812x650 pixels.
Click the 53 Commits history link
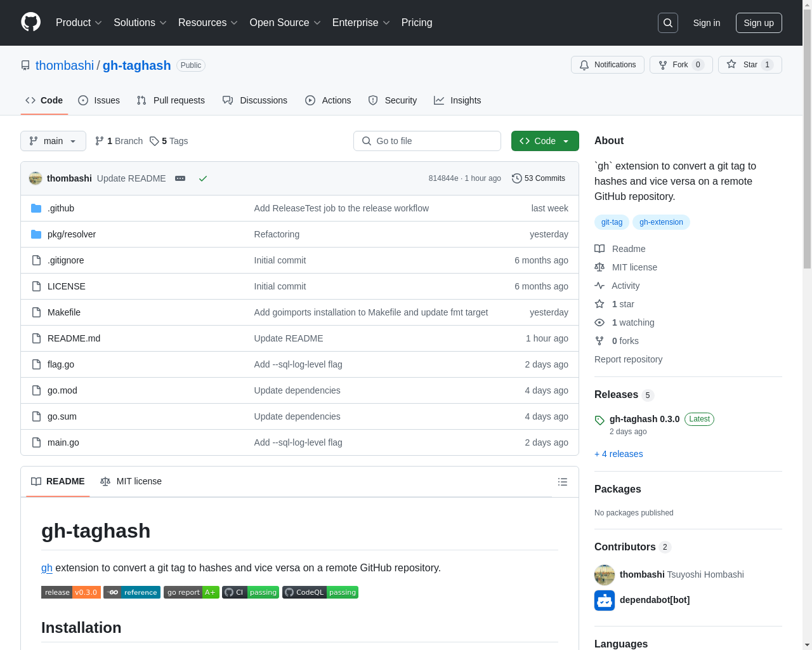pos(539,178)
